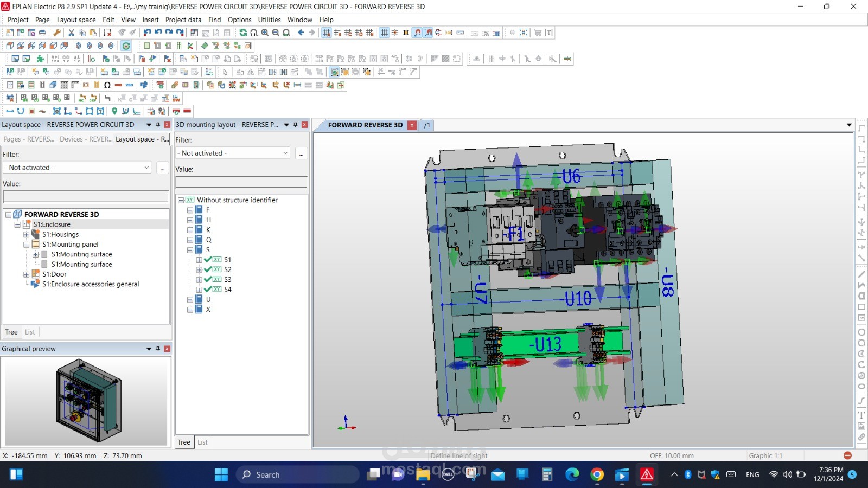Toggle the pin on the 3D mounting layout panel
868x488 pixels.
point(296,125)
